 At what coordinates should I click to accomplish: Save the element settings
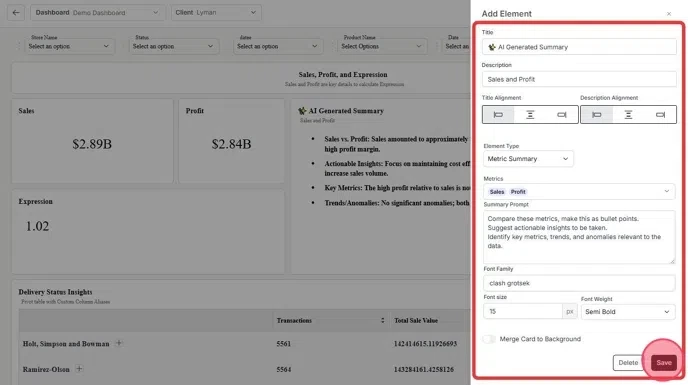663,363
